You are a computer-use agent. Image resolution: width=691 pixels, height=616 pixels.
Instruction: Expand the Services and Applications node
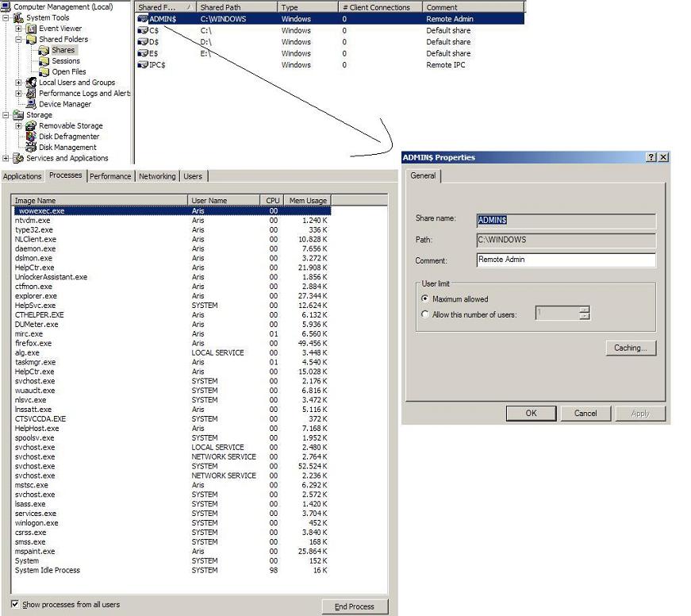[x=6, y=158]
